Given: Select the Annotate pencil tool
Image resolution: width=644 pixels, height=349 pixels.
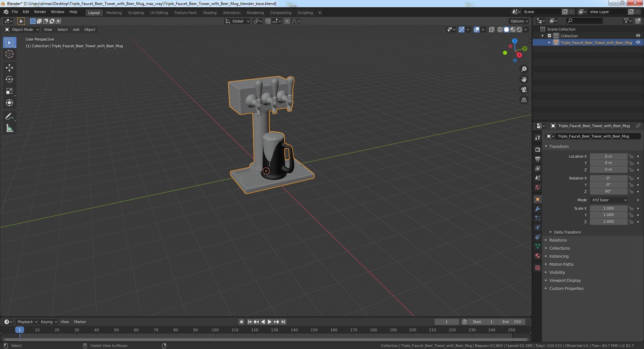Looking at the screenshot, I should (x=9, y=116).
